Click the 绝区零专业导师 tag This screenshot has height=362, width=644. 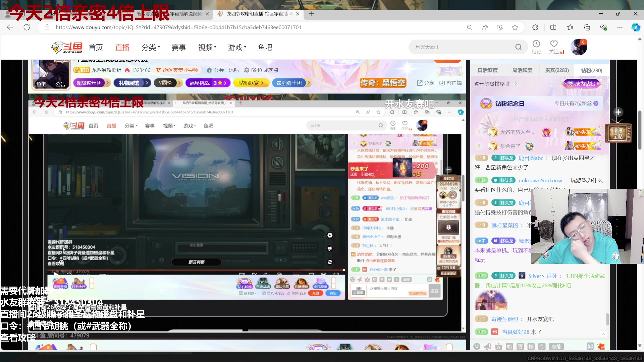point(177,70)
